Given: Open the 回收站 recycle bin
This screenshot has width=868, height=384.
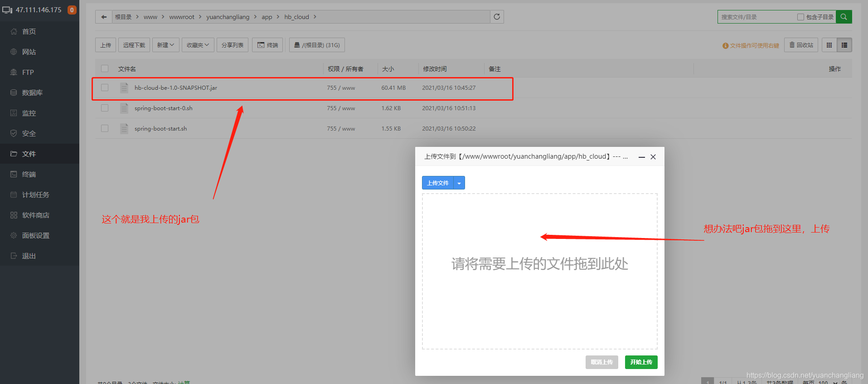Looking at the screenshot, I should [x=801, y=45].
